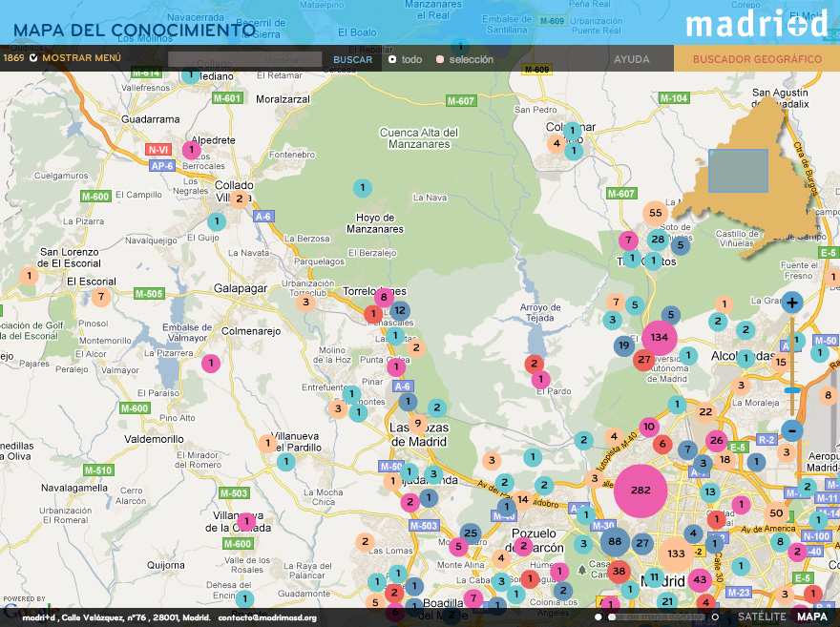This screenshot has height=627, width=840.
Task: Open the pink 26 cluster marker
Action: [717, 441]
